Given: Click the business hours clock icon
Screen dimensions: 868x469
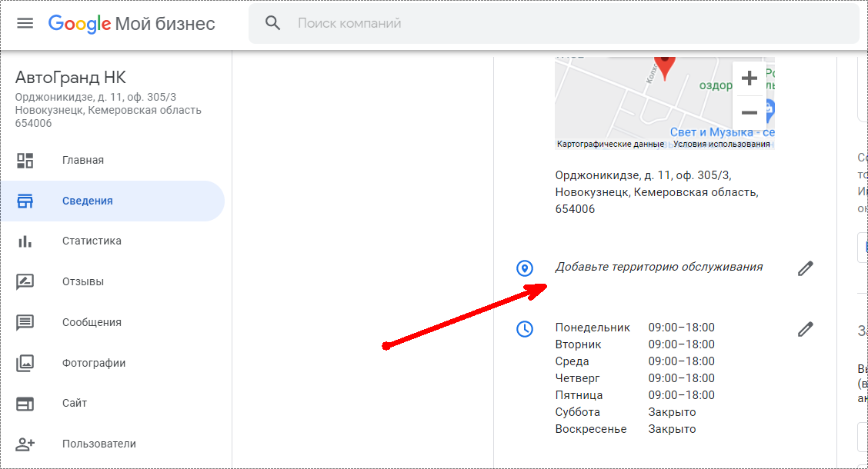Looking at the screenshot, I should pos(524,329).
